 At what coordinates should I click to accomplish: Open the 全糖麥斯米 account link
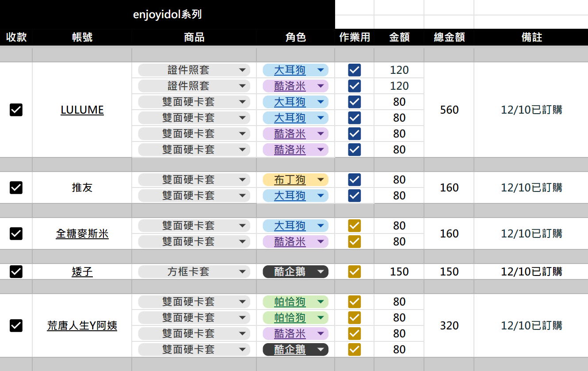pyautogui.click(x=82, y=233)
